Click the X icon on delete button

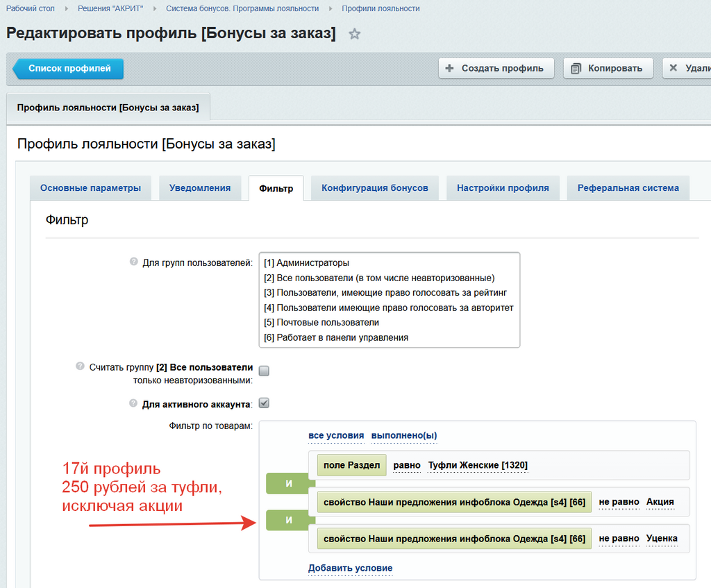(674, 68)
